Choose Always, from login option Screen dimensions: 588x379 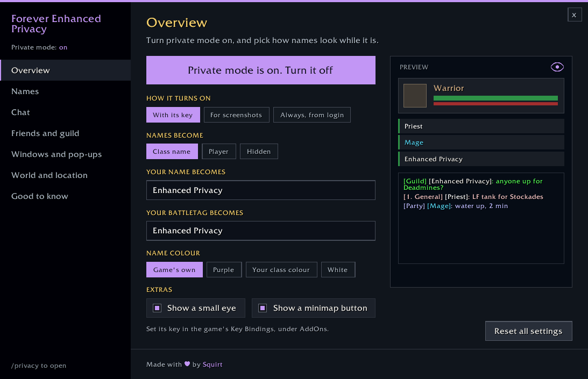click(x=312, y=115)
